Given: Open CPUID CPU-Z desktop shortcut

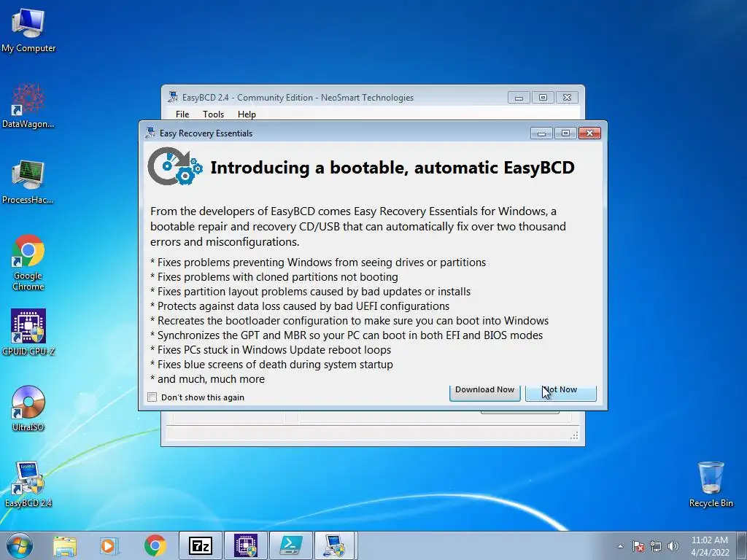Looking at the screenshot, I should click(x=28, y=332).
